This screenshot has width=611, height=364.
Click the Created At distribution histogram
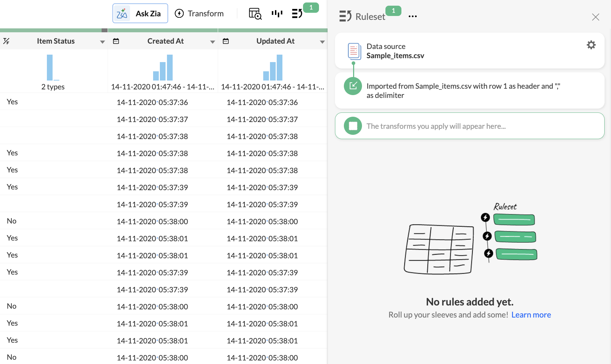click(163, 67)
